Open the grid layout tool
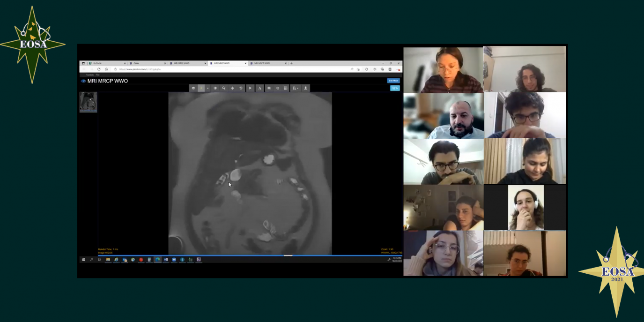644x322 pixels. (286, 88)
